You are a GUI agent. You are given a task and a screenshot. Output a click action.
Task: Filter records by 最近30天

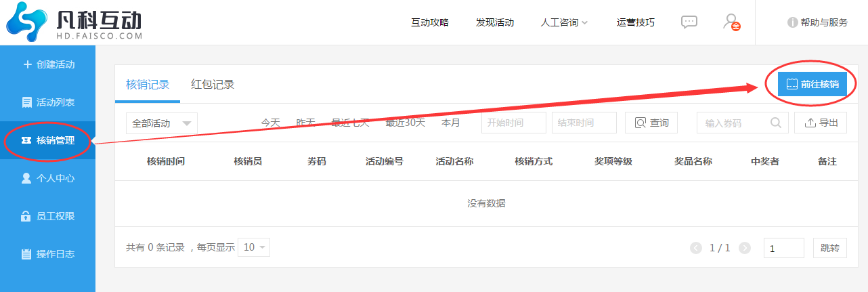click(x=406, y=123)
